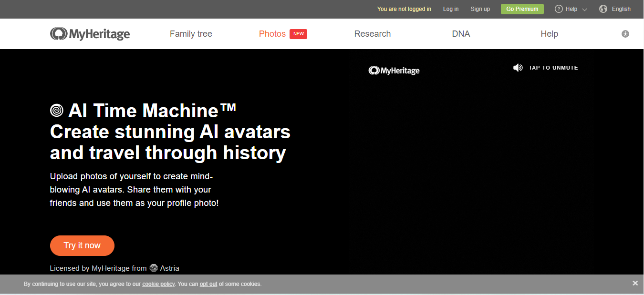
Task: Click the Go Premium button
Action: coord(522,9)
